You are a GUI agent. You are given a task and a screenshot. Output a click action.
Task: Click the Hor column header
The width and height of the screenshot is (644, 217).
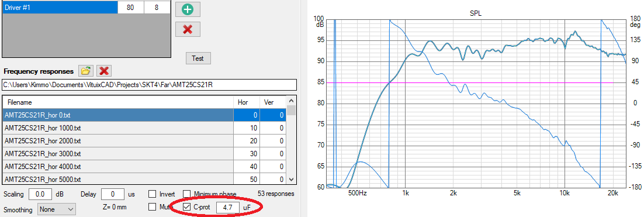click(x=247, y=102)
